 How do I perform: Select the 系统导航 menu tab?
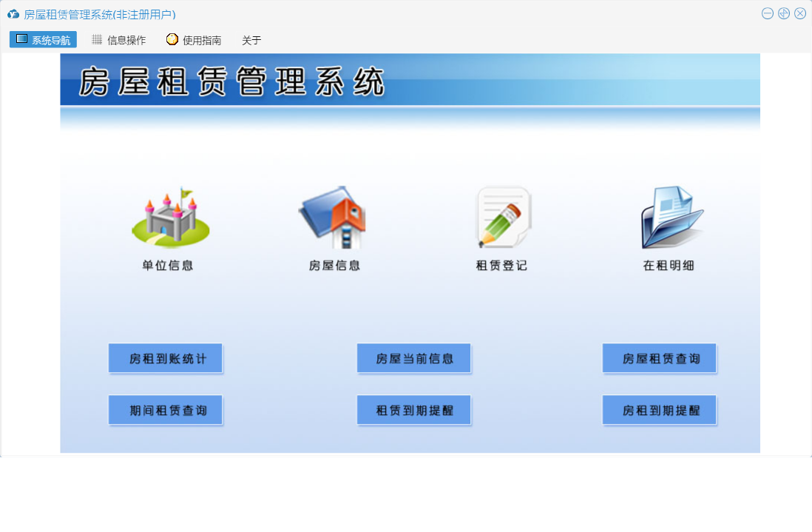tap(43, 40)
